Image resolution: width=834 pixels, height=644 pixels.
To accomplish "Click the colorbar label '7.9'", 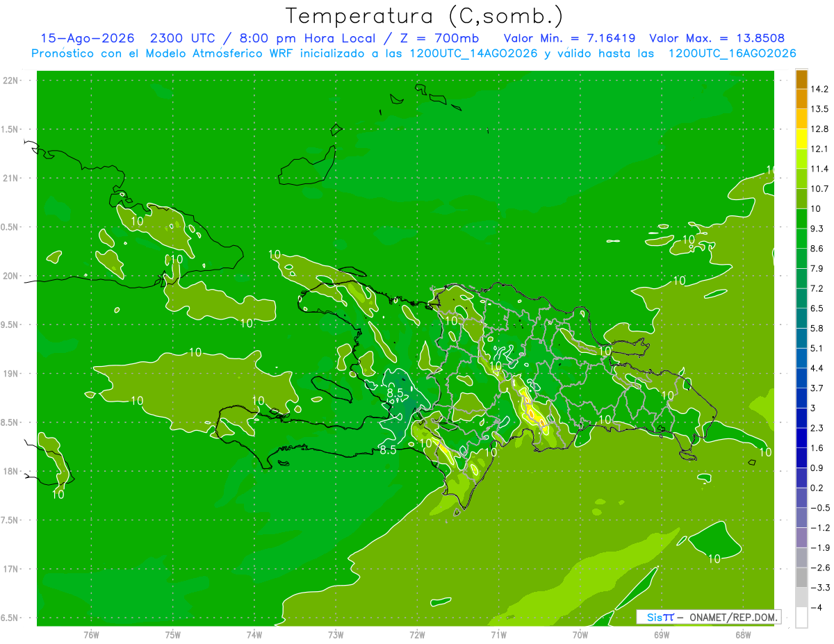I will click(817, 269).
